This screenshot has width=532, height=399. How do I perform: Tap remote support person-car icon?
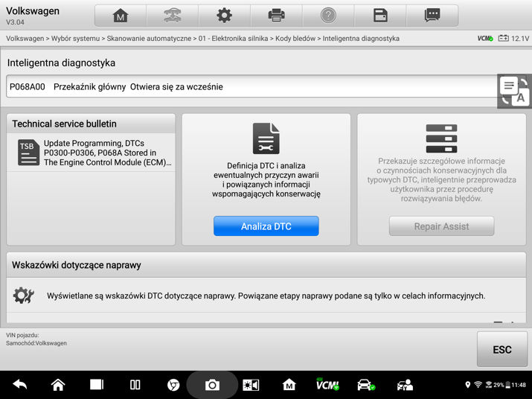coord(405,385)
